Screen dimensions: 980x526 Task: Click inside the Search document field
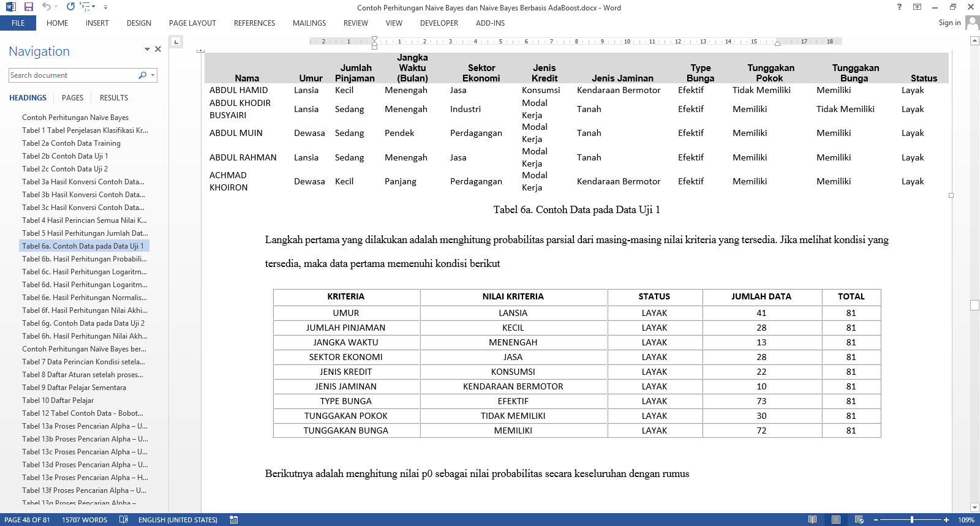tap(72, 75)
